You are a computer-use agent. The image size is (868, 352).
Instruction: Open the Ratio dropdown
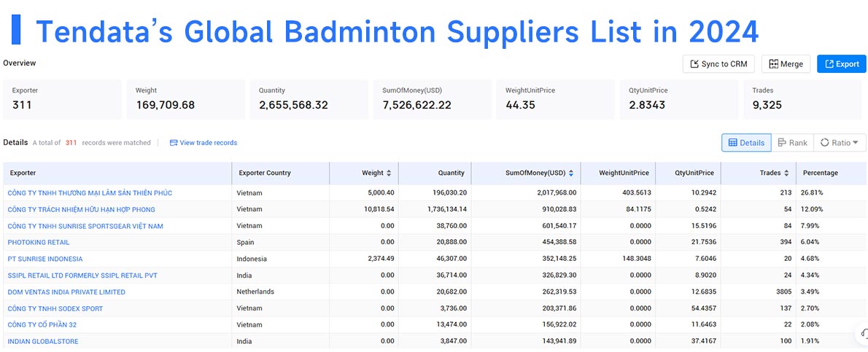(840, 143)
